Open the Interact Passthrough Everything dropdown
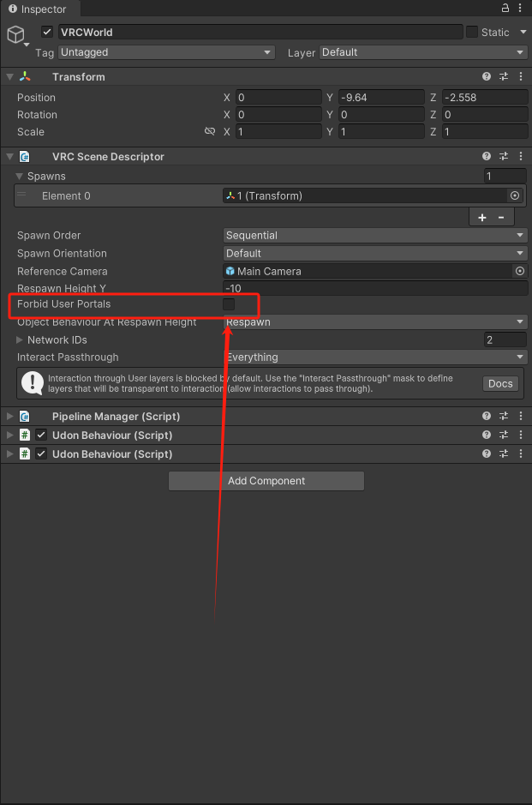The image size is (532, 805). pyautogui.click(x=375, y=357)
